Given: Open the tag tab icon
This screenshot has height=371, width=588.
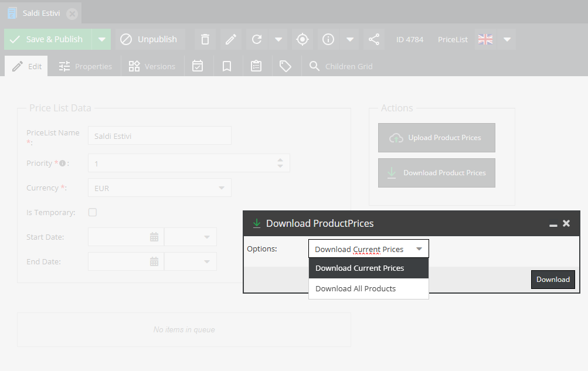Looking at the screenshot, I should tap(285, 66).
